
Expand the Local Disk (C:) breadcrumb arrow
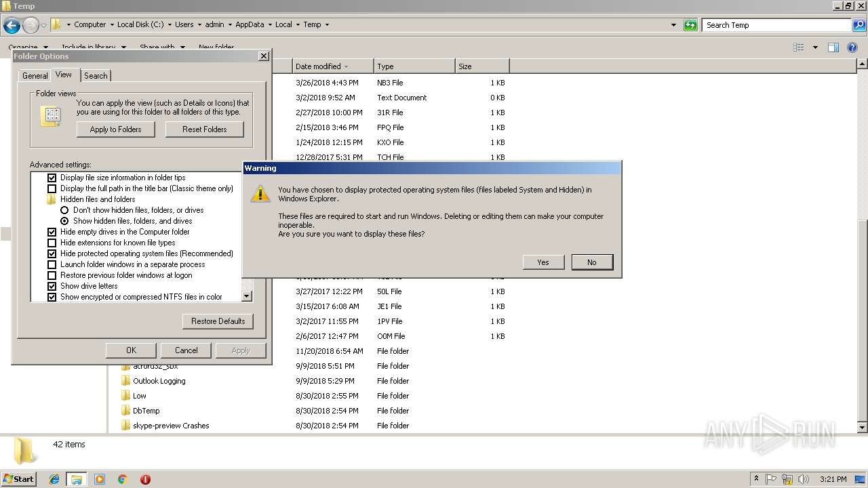click(170, 25)
